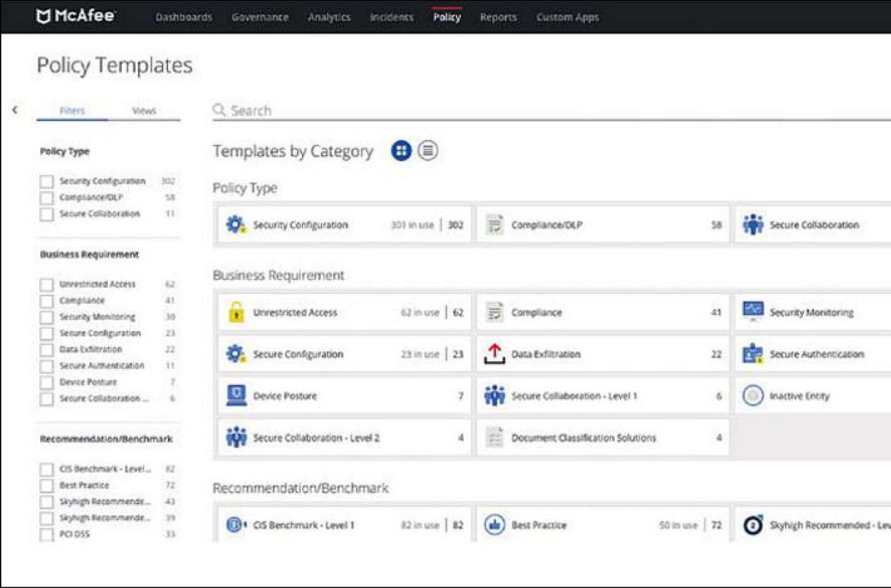The height and width of the screenshot is (588, 891).
Task: Switch to grid view of templates
Action: coord(401,150)
